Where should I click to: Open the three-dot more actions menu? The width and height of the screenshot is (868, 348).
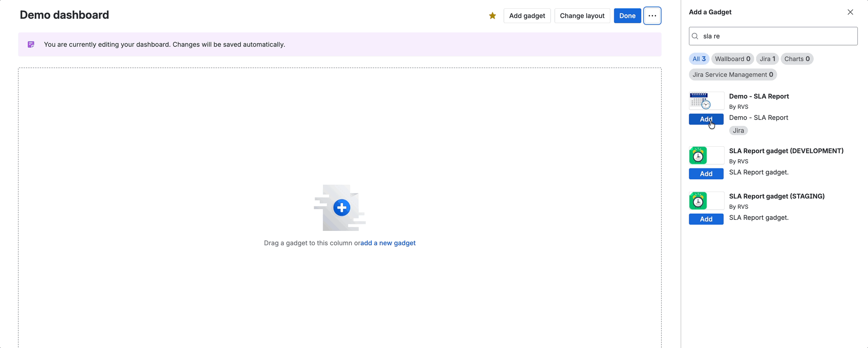(652, 16)
